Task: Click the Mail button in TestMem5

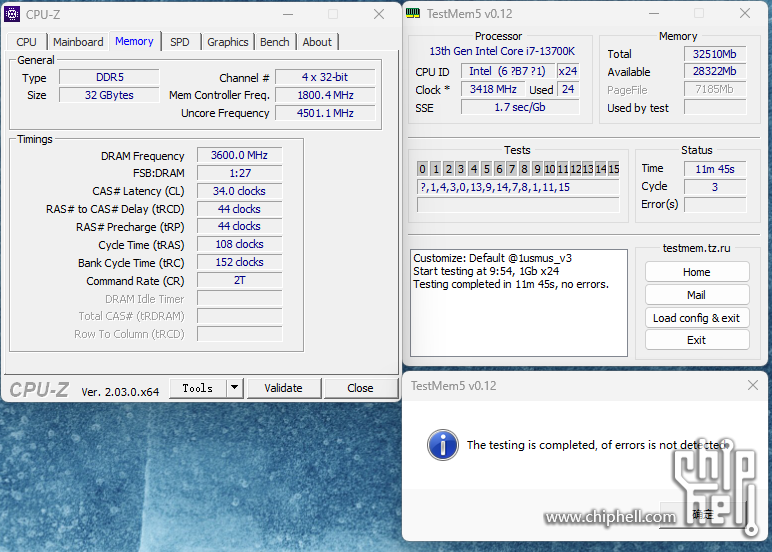Action: [697, 295]
